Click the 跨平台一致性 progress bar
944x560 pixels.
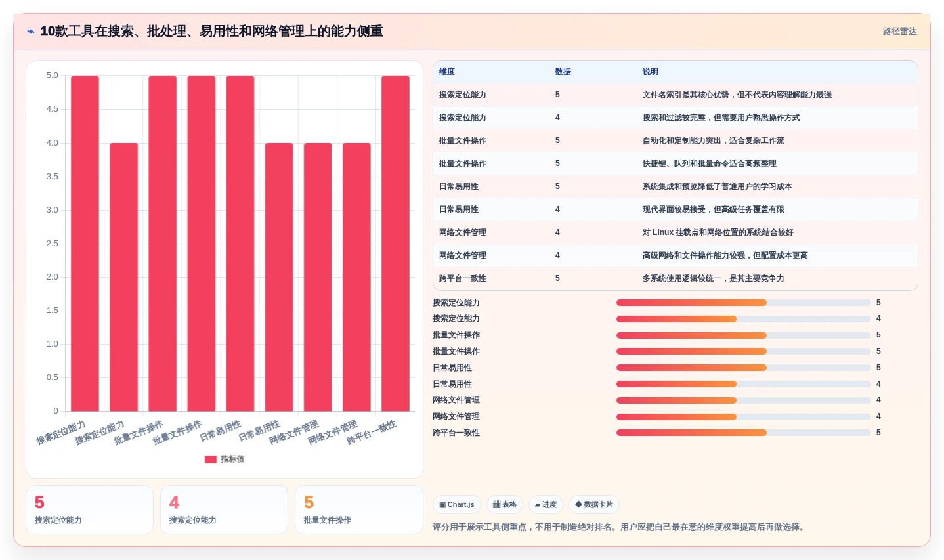pos(743,433)
